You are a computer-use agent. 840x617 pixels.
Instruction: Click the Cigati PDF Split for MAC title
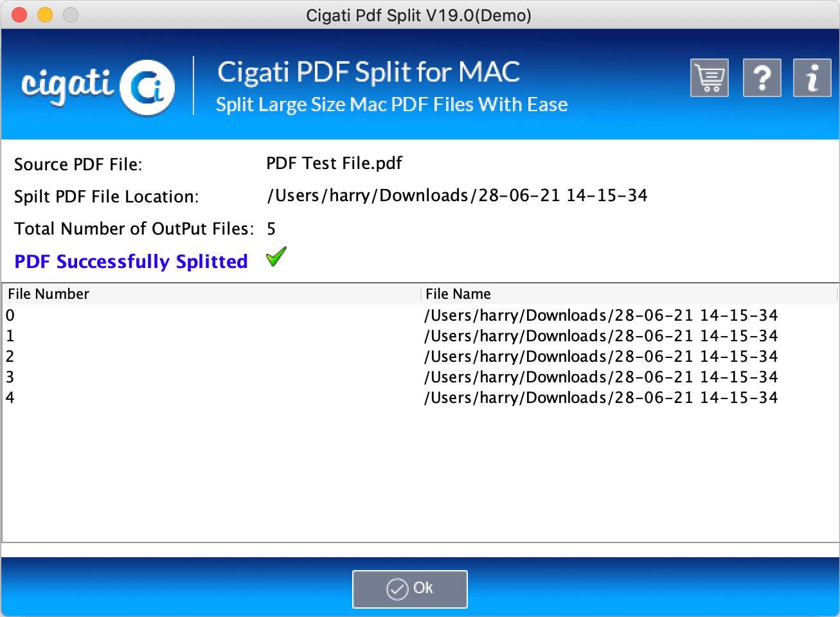[x=368, y=72]
